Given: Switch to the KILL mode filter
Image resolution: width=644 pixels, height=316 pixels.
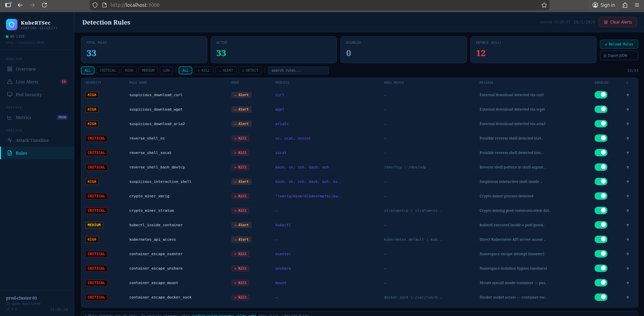Looking at the screenshot, I should (204, 70).
